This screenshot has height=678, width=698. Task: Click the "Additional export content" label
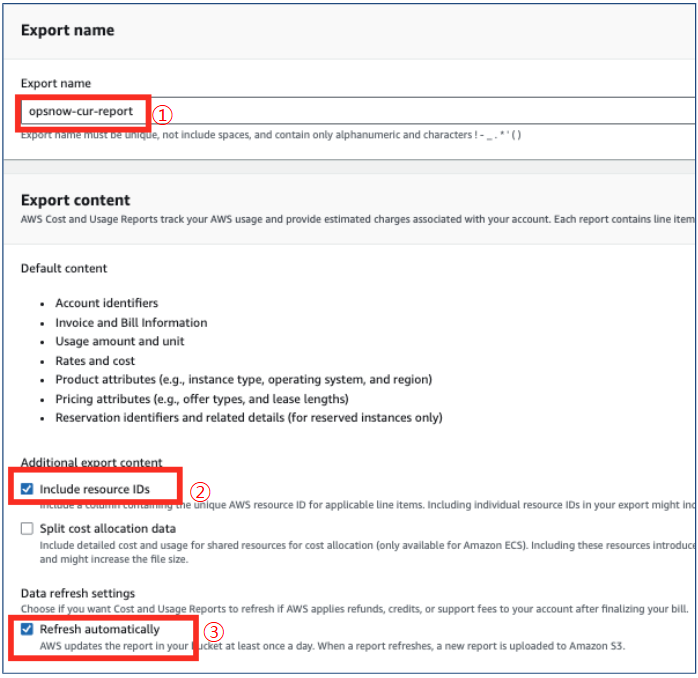coord(91,463)
